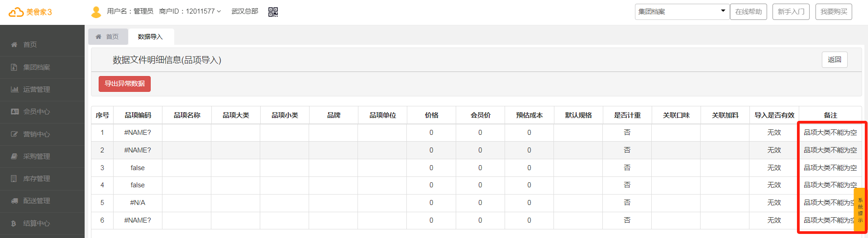
Task: Open 在线帮助 online help
Action: click(x=748, y=12)
